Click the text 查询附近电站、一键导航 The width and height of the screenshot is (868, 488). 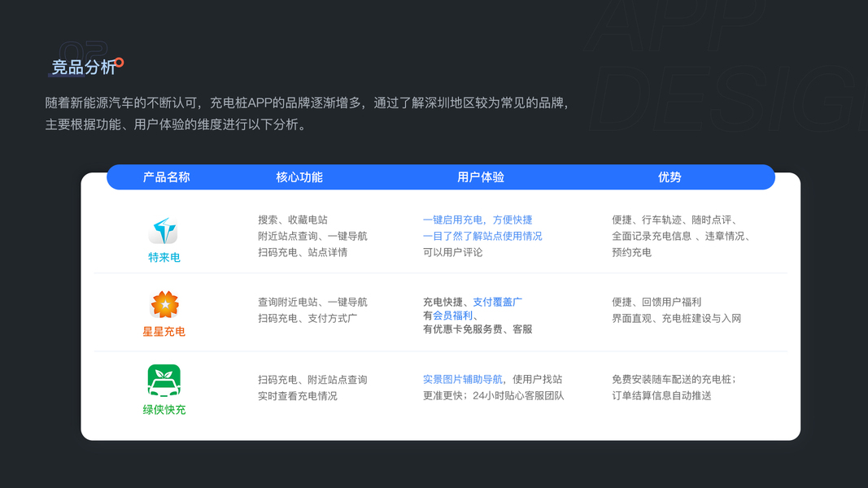[x=312, y=302]
